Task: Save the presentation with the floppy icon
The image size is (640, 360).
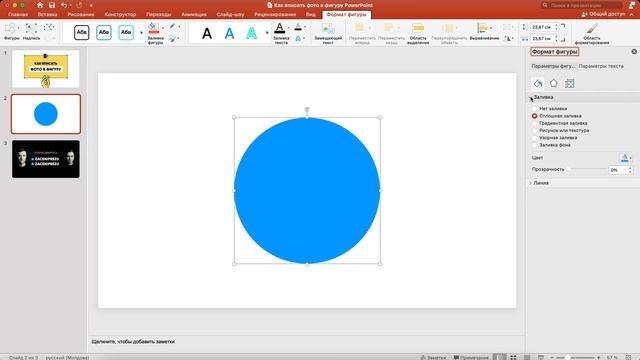Action: coord(52,5)
